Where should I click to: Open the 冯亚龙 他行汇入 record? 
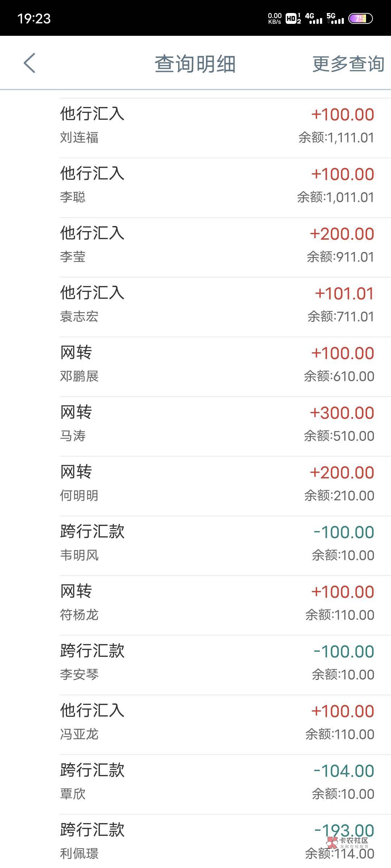pos(217,722)
